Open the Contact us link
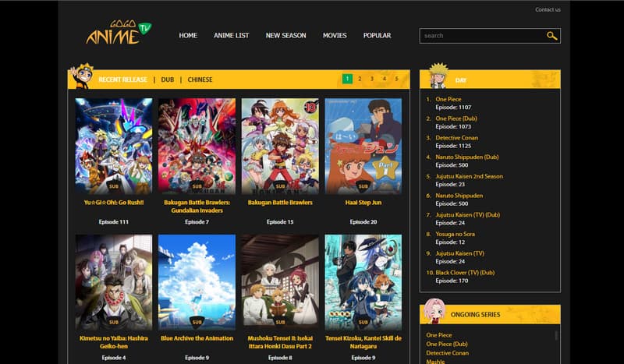This screenshot has height=364, width=624. [548, 9]
